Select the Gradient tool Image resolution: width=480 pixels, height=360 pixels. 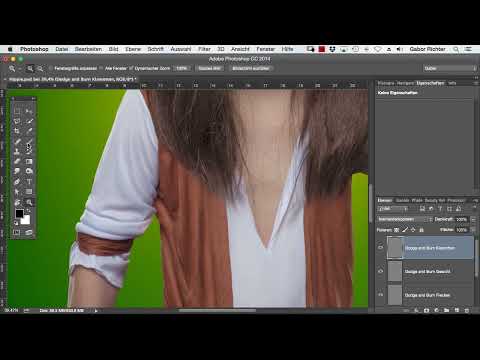tap(29, 162)
